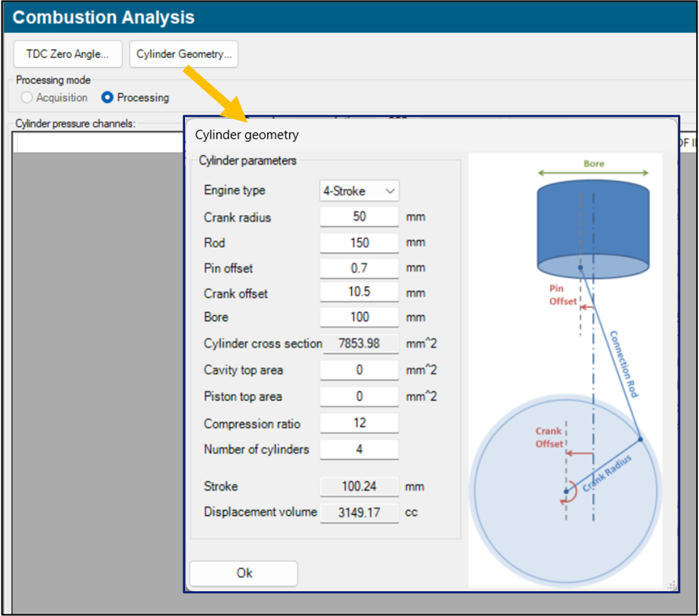Open the TDC Zero Angle dialog
Viewport: 699px width, 616px height.
coord(67,54)
